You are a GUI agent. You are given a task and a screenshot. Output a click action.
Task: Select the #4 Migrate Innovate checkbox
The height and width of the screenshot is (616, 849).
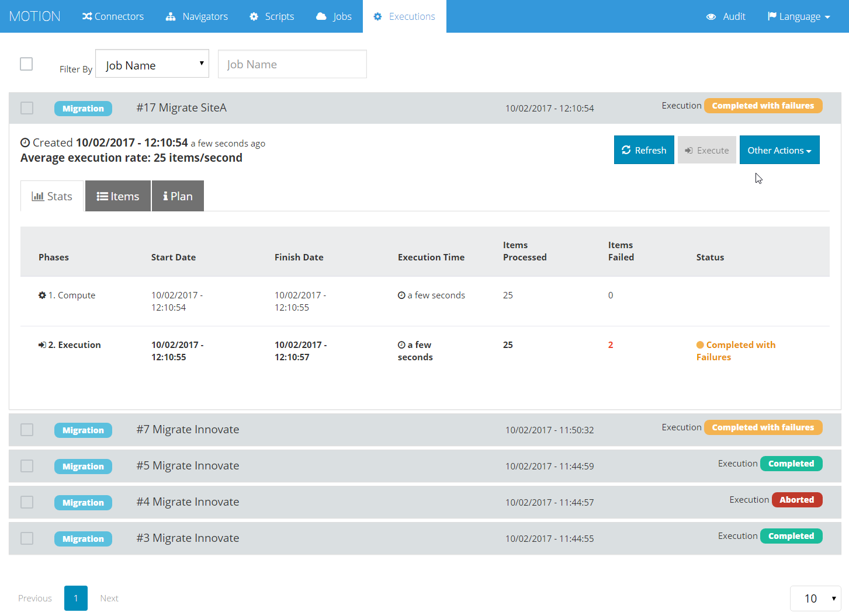tap(27, 502)
